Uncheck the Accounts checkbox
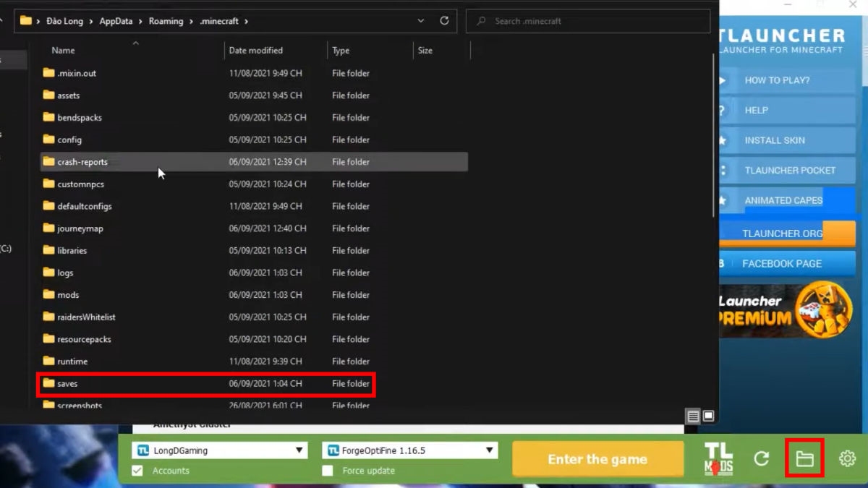Image resolution: width=868 pixels, height=488 pixels. coord(137,471)
